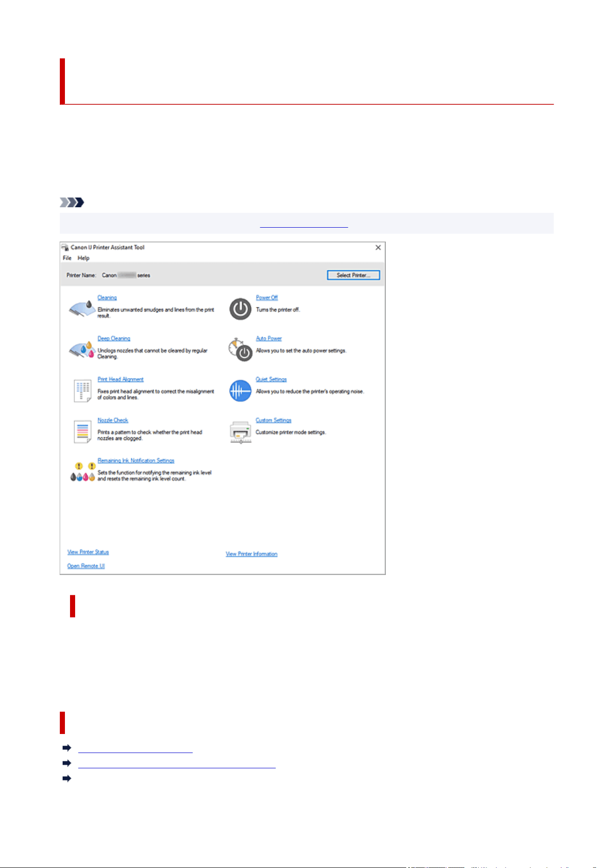Click the Nozzle Check pattern page icon

(83, 431)
